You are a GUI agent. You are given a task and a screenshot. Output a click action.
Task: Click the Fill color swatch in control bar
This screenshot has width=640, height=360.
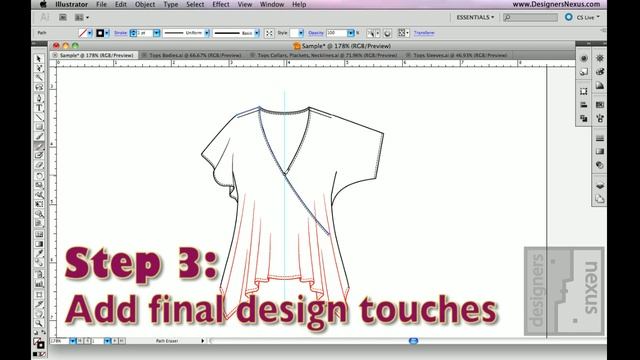pos(83,33)
